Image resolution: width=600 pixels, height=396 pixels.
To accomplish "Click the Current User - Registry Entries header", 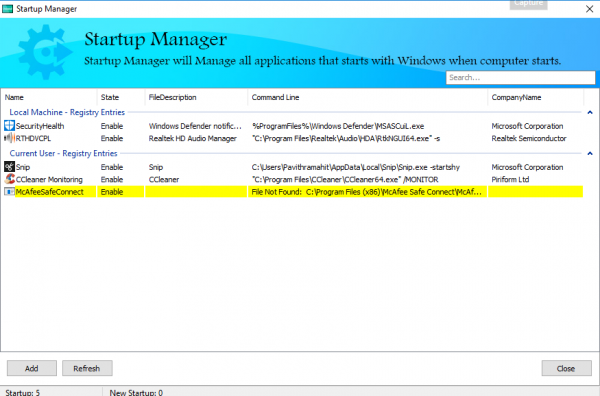I will 63,153.
